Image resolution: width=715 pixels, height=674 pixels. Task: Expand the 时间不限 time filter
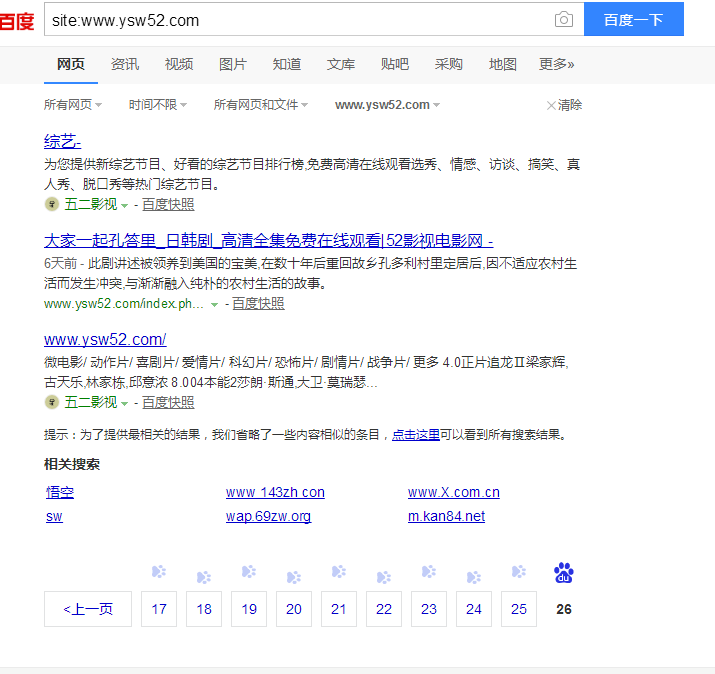click(158, 105)
